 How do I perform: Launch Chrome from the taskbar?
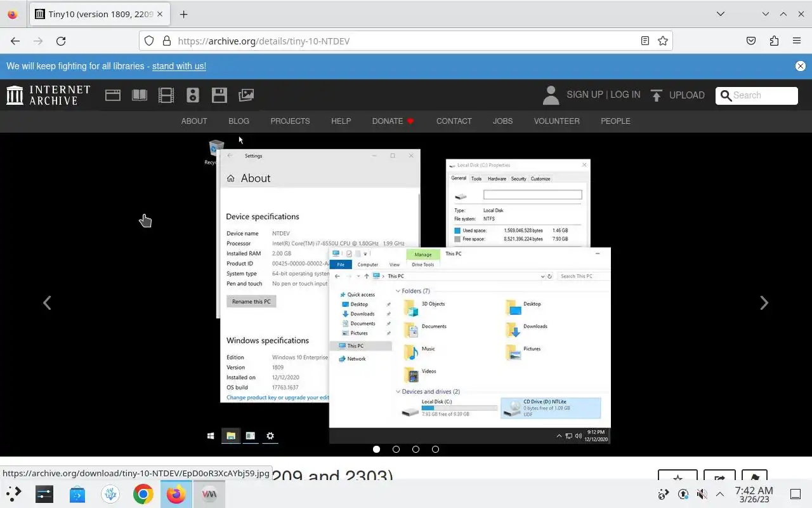(x=143, y=494)
